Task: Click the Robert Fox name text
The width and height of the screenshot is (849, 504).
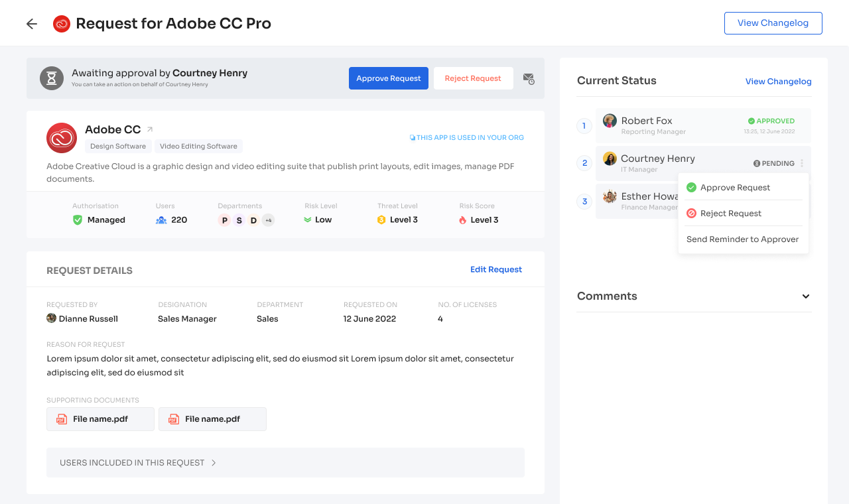Action: click(x=647, y=121)
